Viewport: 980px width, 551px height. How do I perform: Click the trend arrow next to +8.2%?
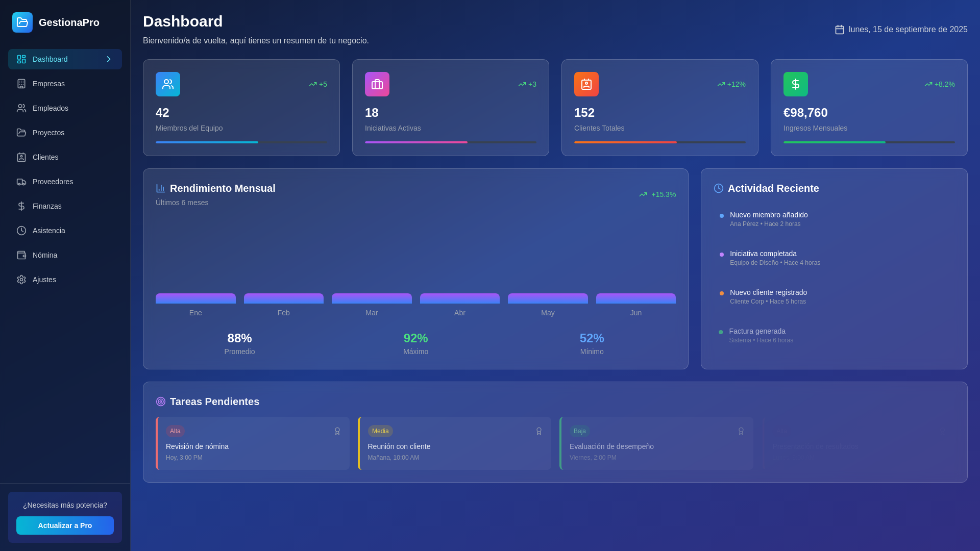[x=928, y=84]
